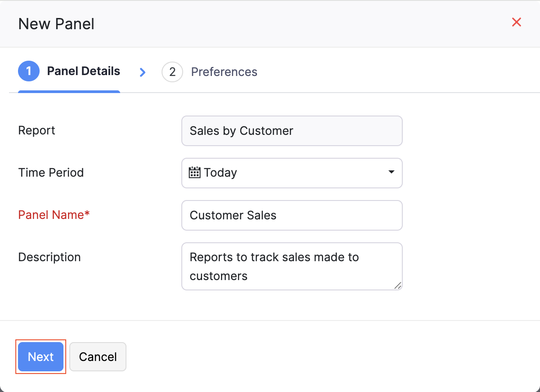Click the step 2 circle icon
The height and width of the screenshot is (392, 540).
[x=172, y=72]
